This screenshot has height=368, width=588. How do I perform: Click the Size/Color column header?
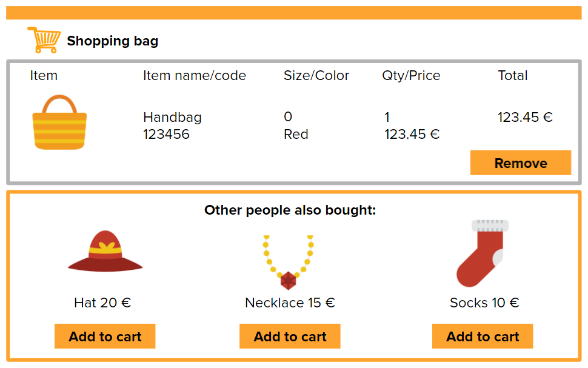[316, 75]
